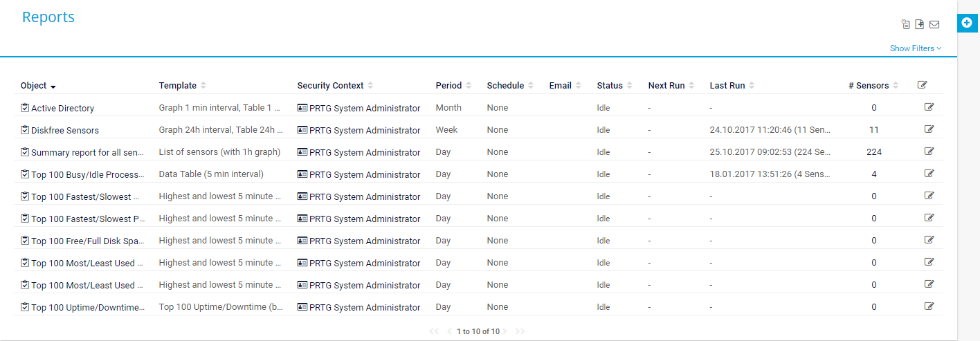Screen dimensions: 980x341
Task: Click edit icon in Top 100 Uptime/Downtime row
Action: pyautogui.click(x=929, y=306)
